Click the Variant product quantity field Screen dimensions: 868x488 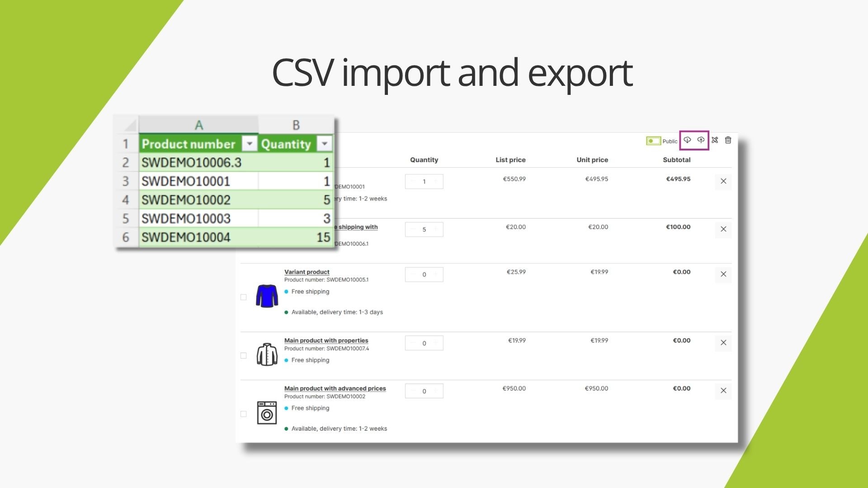click(424, 275)
